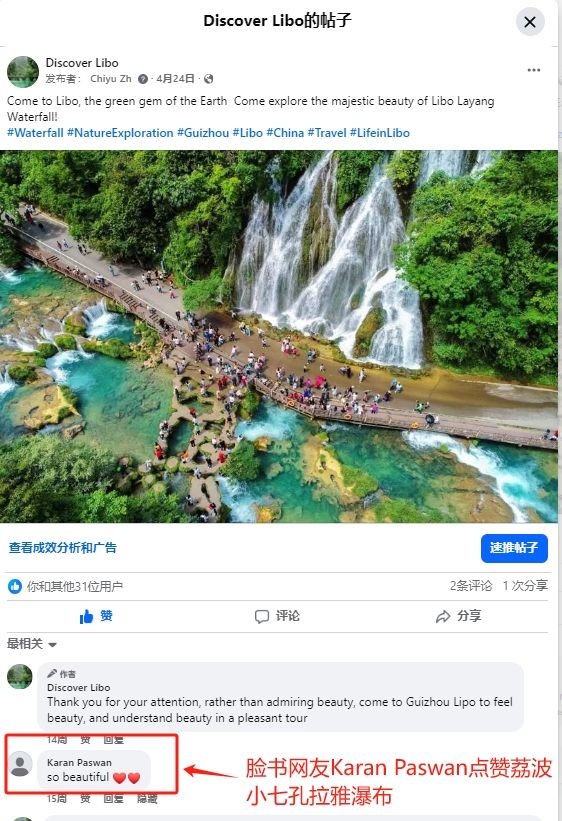
Task: Open the #LifeinLibo hashtag
Action: point(380,133)
